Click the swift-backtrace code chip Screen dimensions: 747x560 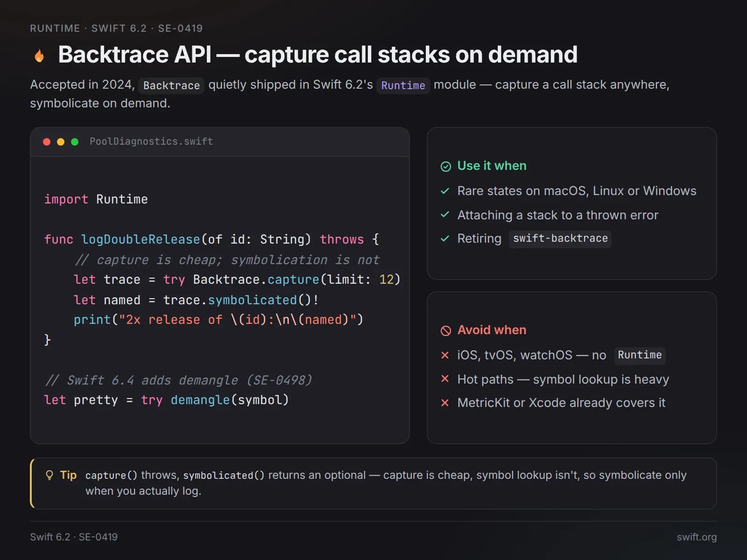pyautogui.click(x=560, y=238)
